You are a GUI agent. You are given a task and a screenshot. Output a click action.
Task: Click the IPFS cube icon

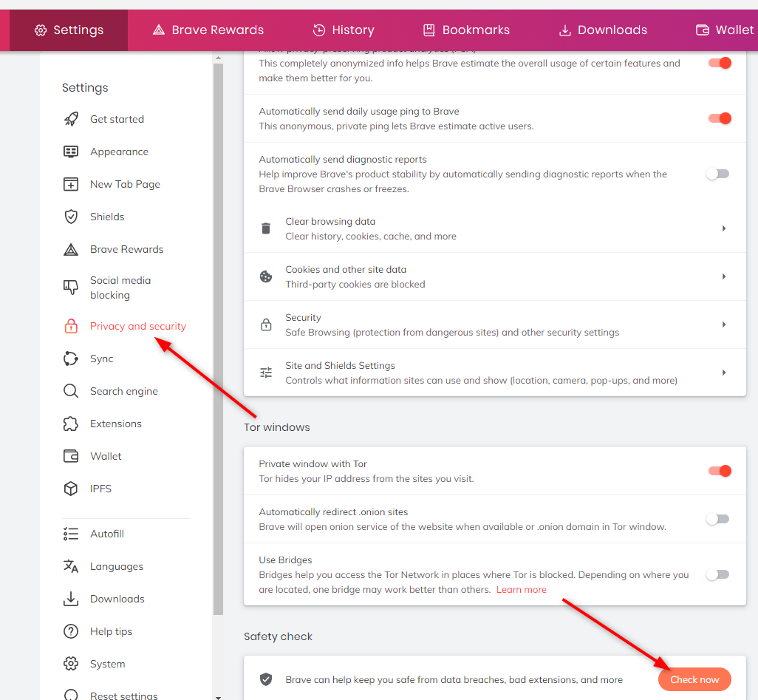click(71, 489)
